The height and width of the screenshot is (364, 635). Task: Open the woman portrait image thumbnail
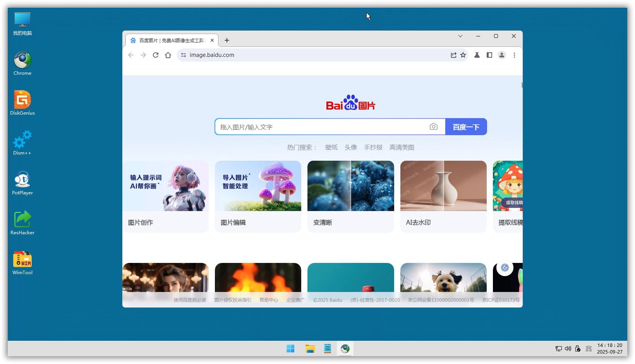point(166,278)
